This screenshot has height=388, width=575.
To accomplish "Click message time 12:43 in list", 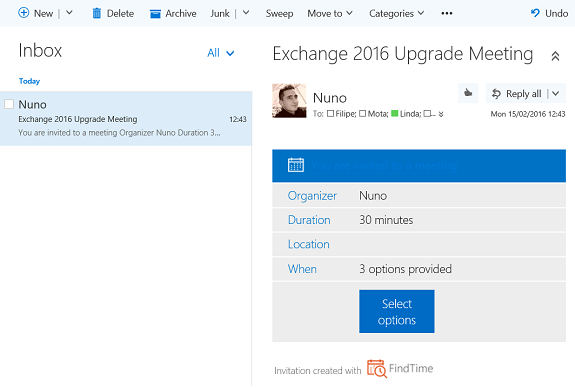I will (x=238, y=119).
